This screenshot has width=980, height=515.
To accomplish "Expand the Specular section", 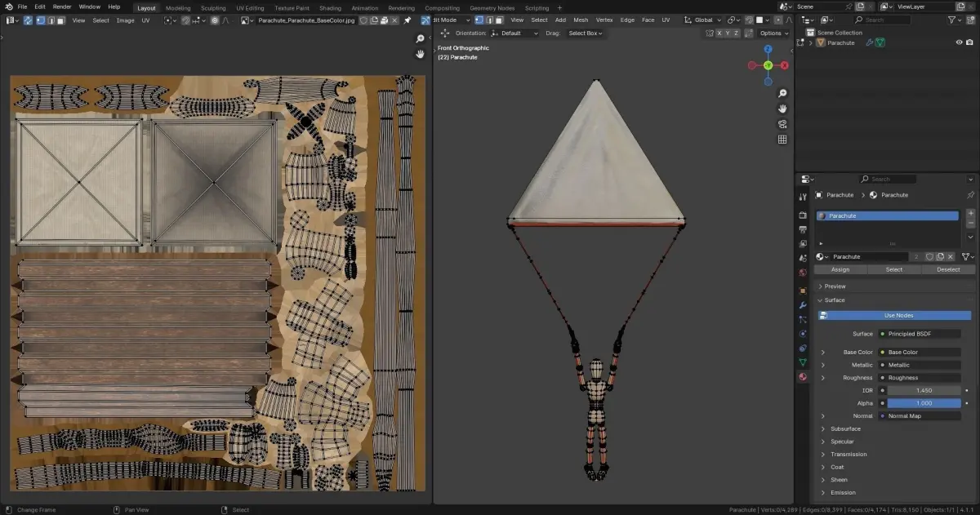I will (x=822, y=442).
